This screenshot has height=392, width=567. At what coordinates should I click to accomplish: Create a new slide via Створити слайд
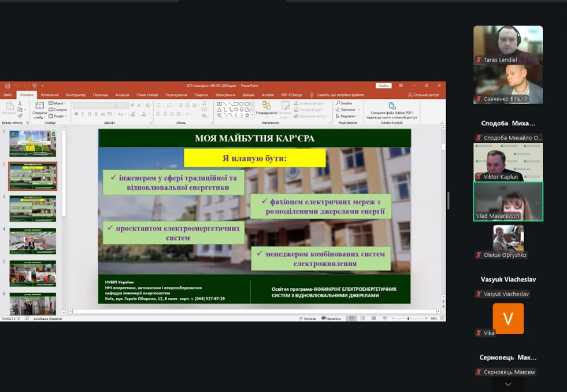39,110
